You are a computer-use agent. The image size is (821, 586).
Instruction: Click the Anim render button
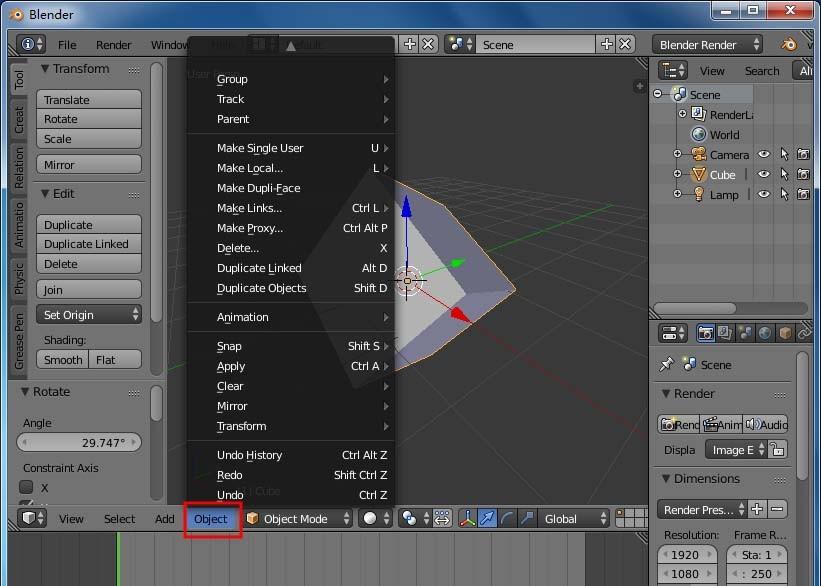point(722,424)
